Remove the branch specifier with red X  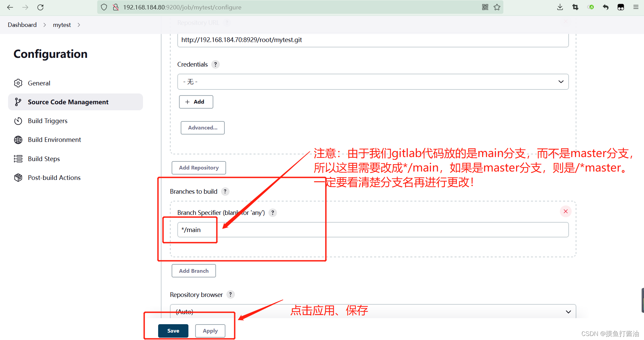[x=566, y=211]
